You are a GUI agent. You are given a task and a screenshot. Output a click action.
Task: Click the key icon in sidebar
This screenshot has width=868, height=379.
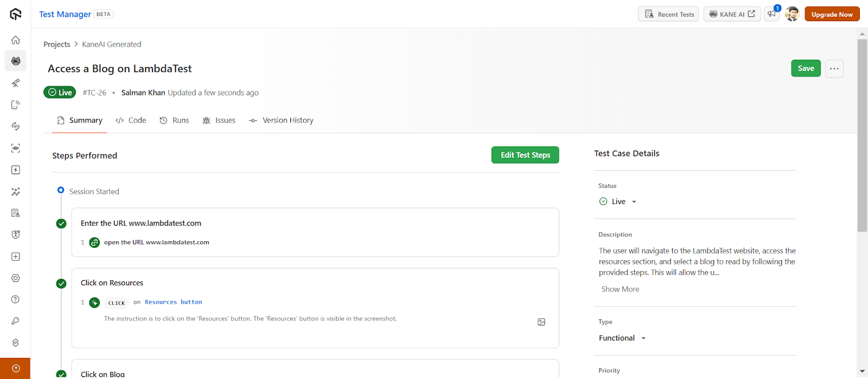click(x=16, y=321)
